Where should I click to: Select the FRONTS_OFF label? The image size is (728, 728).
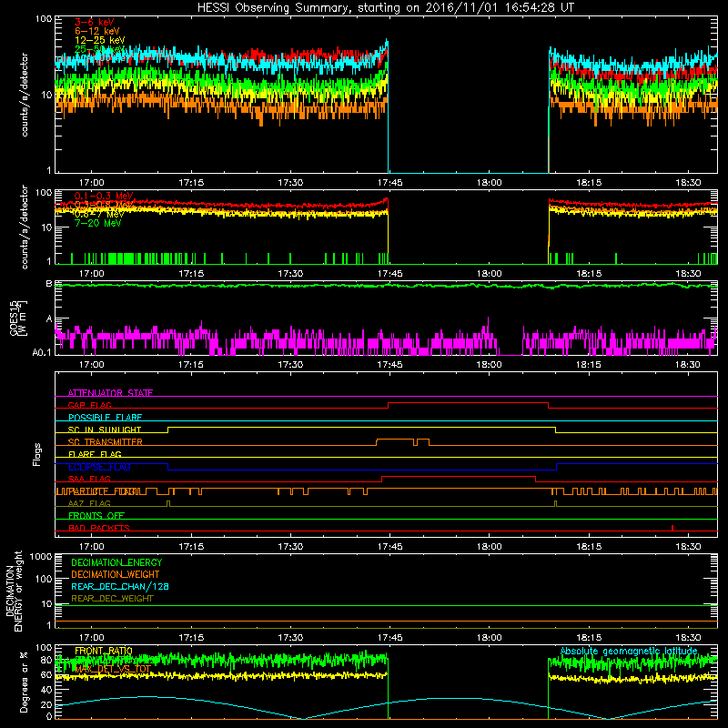point(96,516)
